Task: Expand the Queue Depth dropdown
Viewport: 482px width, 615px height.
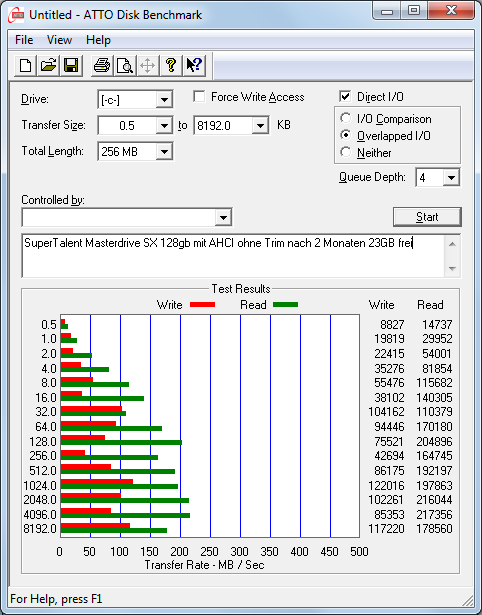Action: pos(451,178)
